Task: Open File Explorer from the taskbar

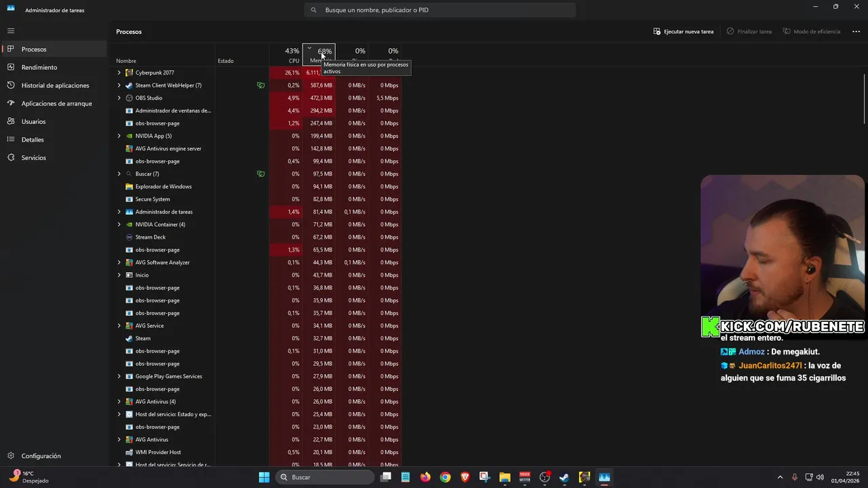Action: (x=505, y=477)
